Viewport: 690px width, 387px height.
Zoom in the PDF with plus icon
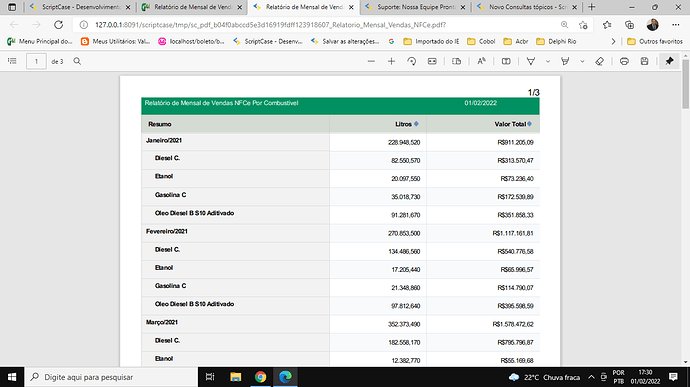pyautogui.click(x=391, y=61)
